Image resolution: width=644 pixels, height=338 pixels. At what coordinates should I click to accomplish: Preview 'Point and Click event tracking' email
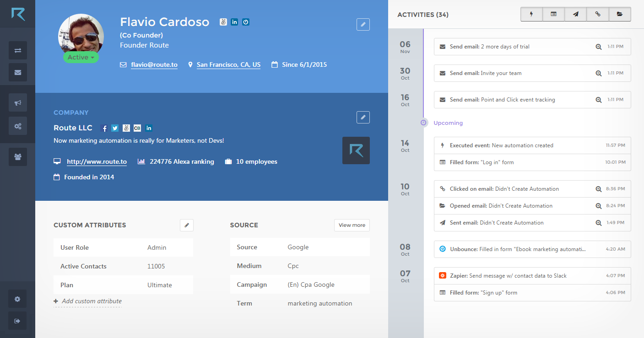click(x=598, y=100)
